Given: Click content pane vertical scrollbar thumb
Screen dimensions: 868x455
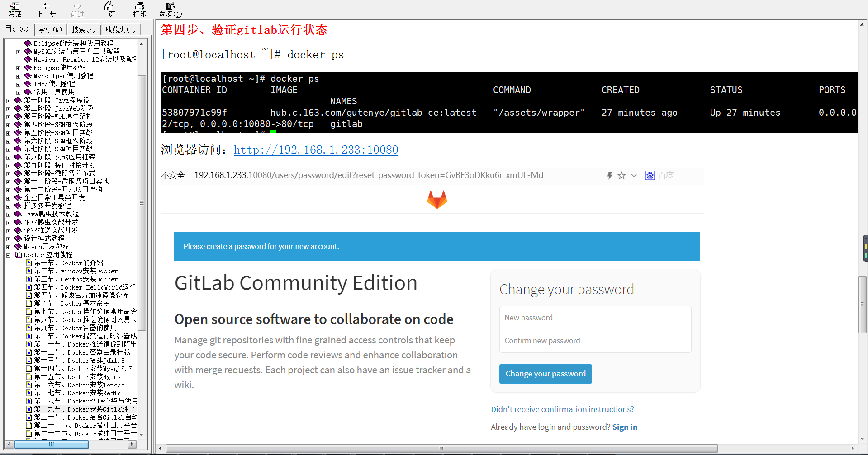Looking at the screenshot, I should pos(863,304).
